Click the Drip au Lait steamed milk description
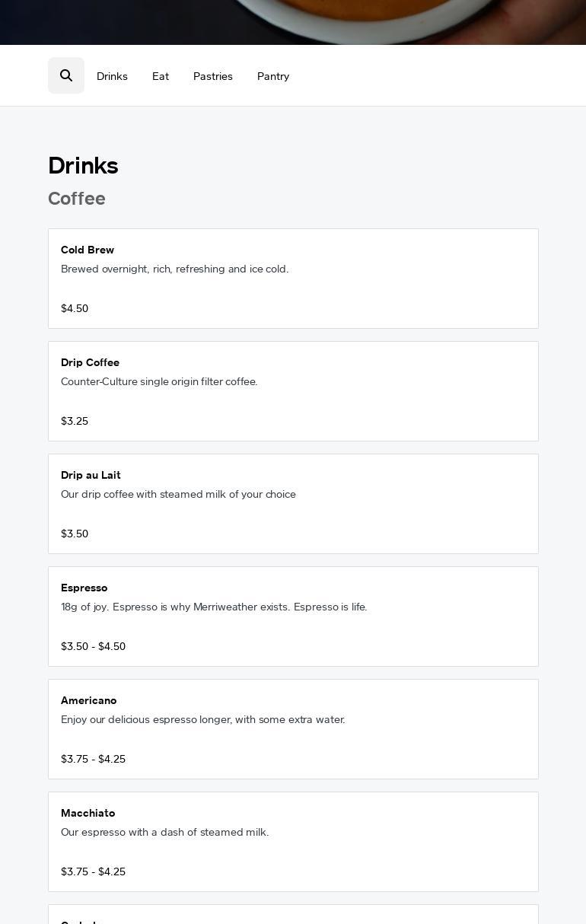 [x=178, y=494]
